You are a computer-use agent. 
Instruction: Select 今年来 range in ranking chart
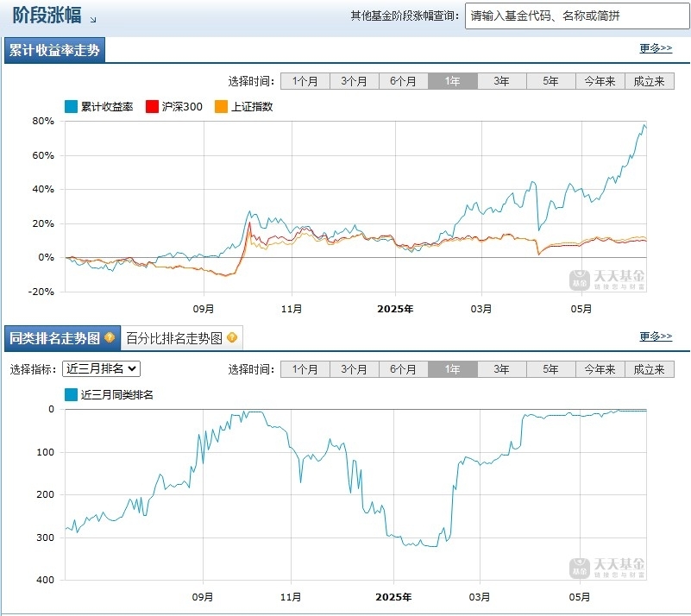(x=600, y=369)
